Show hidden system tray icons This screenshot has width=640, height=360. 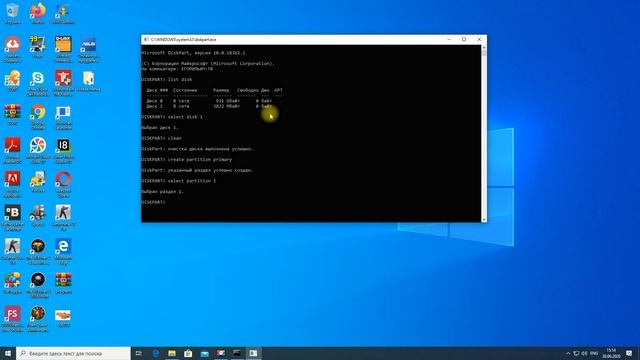(x=568, y=353)
